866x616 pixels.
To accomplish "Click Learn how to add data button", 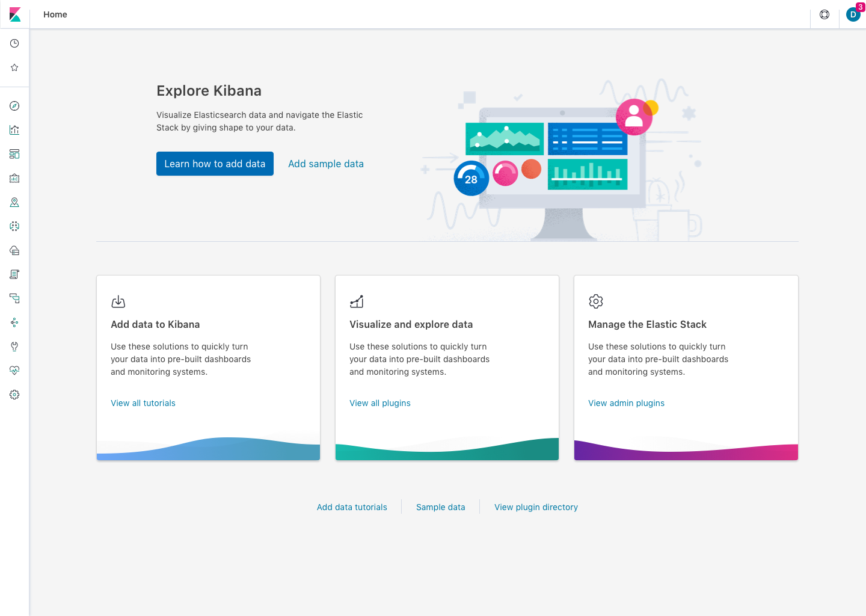I will (x=215, y=164).
